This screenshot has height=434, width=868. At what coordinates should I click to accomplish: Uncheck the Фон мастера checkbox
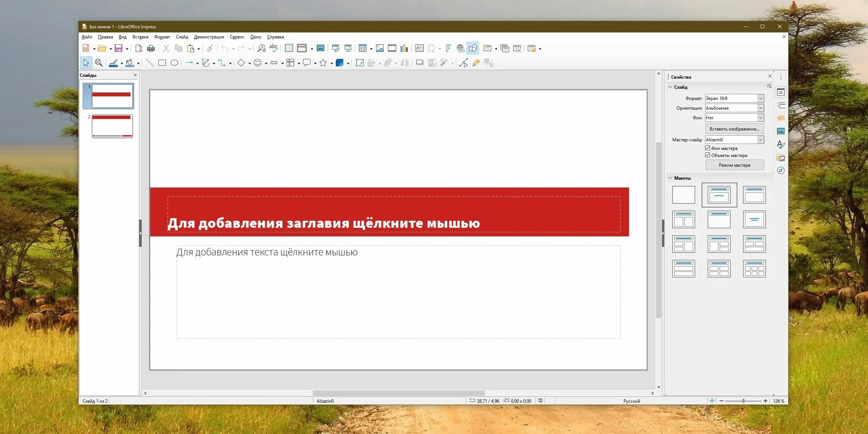point(707,148)
